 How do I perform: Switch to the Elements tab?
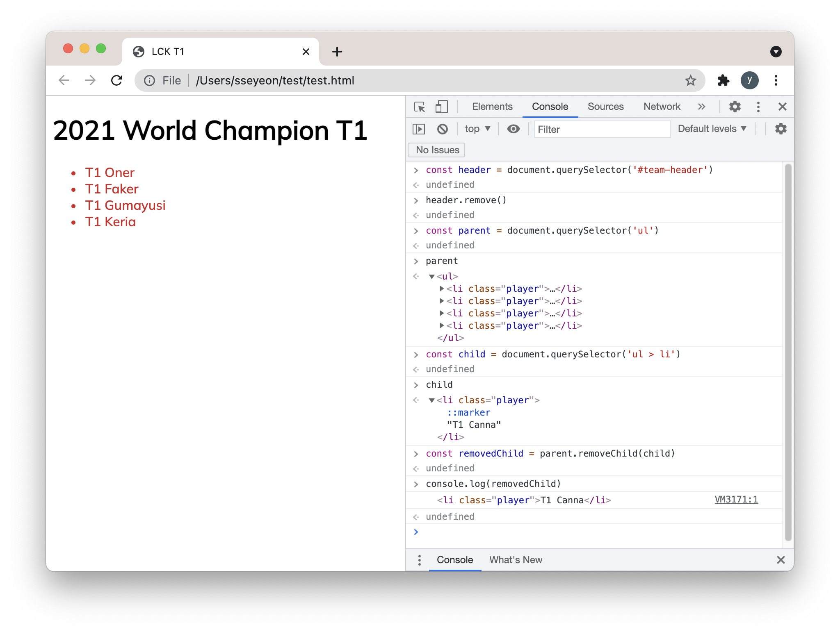pyautogui.click(x=492, y=107)
